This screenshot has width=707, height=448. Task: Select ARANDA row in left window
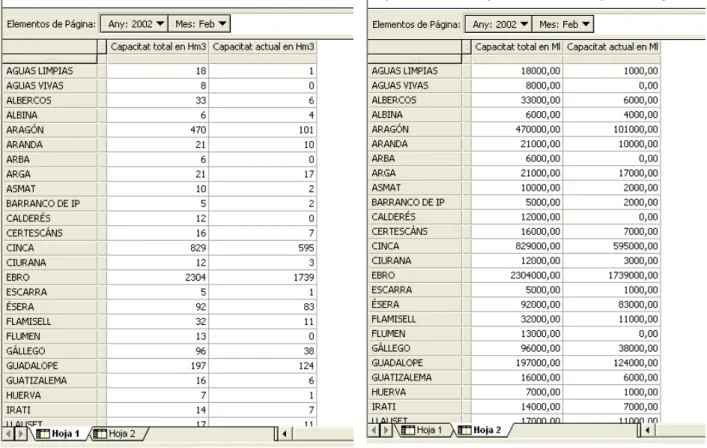(x=50, y=145)
